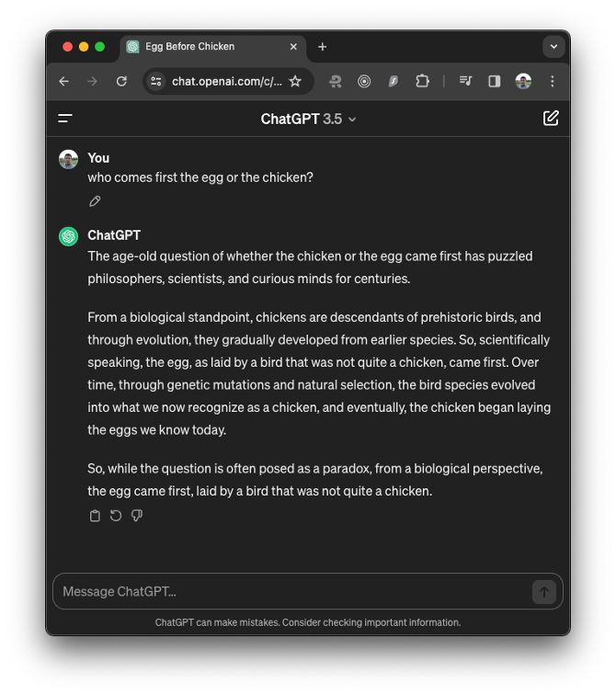The image size is (616, 695).
Task: Open Chrome's three-dot menu
Action: (552, 82)
